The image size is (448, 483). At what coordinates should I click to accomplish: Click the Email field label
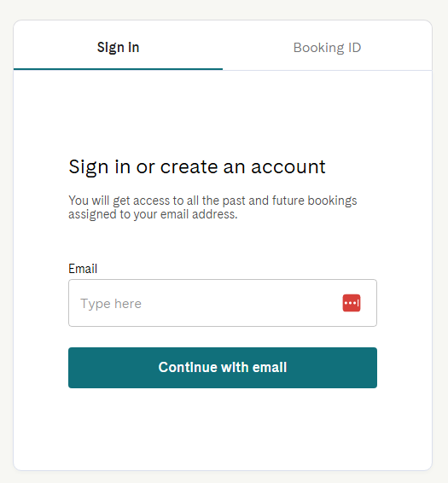tap(83, 269)
